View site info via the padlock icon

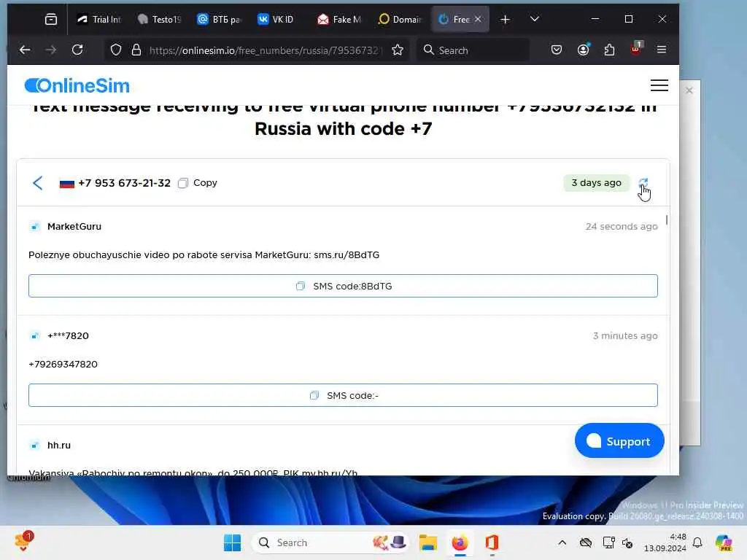(136, 50)
